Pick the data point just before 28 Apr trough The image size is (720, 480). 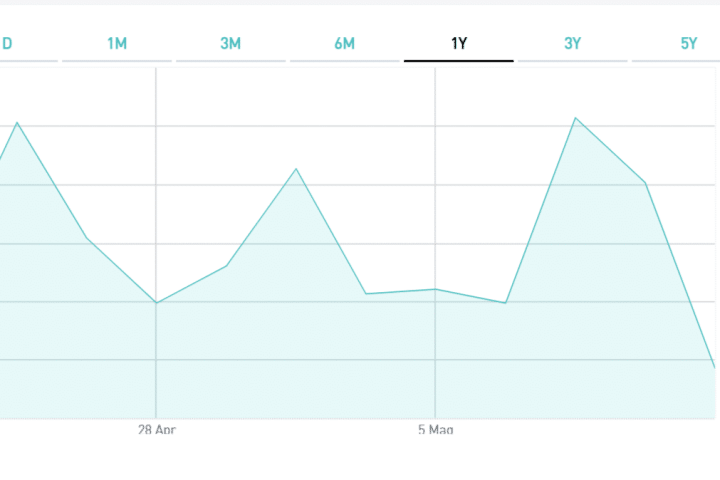pyautogui.click(x=86, y=237)
